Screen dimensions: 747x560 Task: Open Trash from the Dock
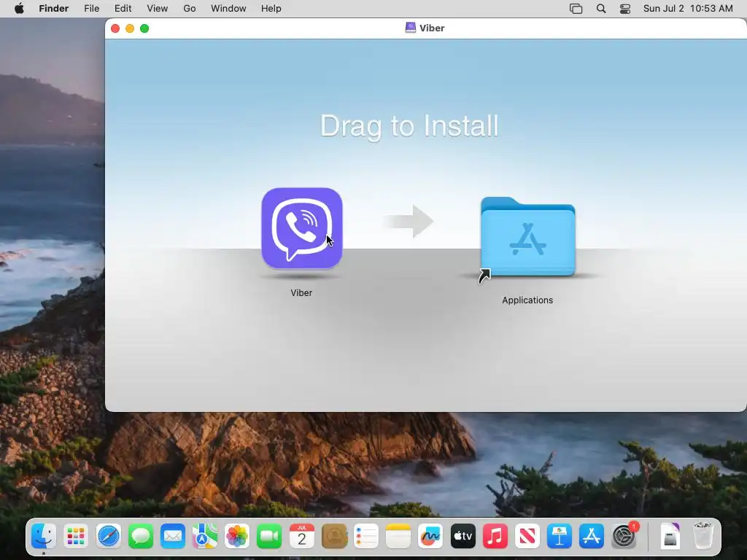703,536
